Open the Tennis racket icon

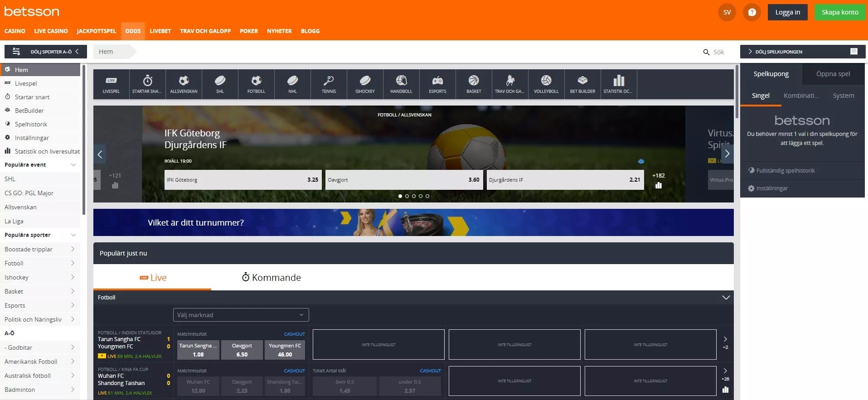coord(329,84)
